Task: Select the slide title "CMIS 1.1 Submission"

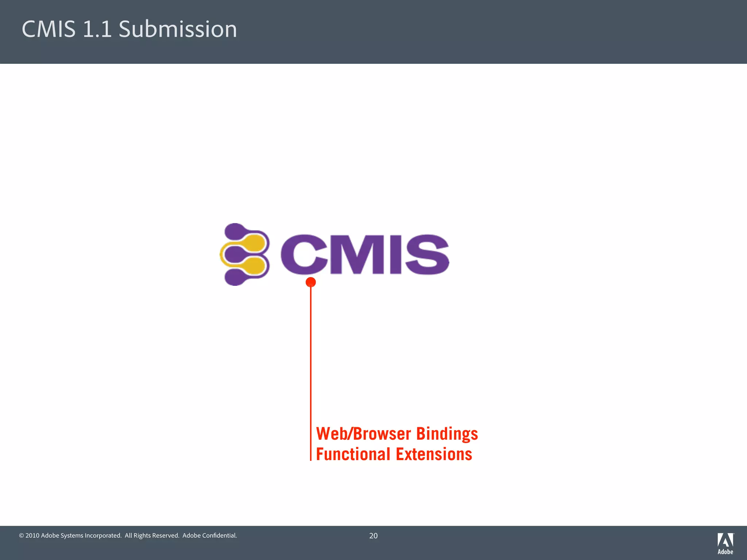Action: [x=129, y=29]
